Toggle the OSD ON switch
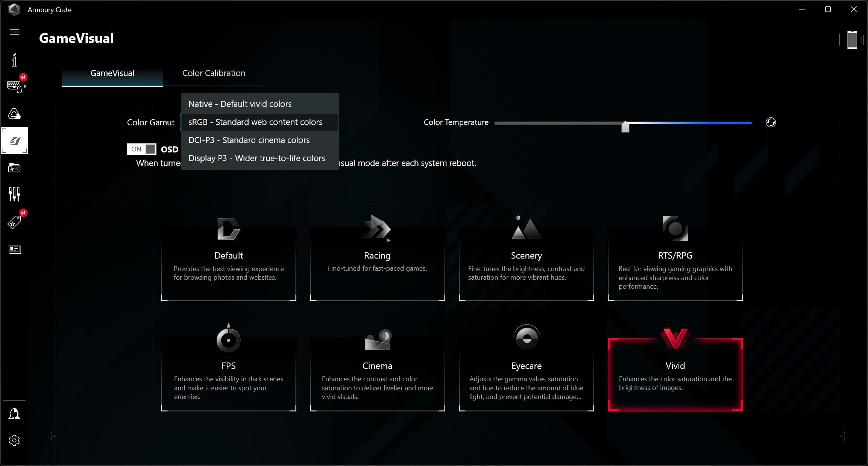868x466 pixels. pyautogui.click(x=141, y=149)
